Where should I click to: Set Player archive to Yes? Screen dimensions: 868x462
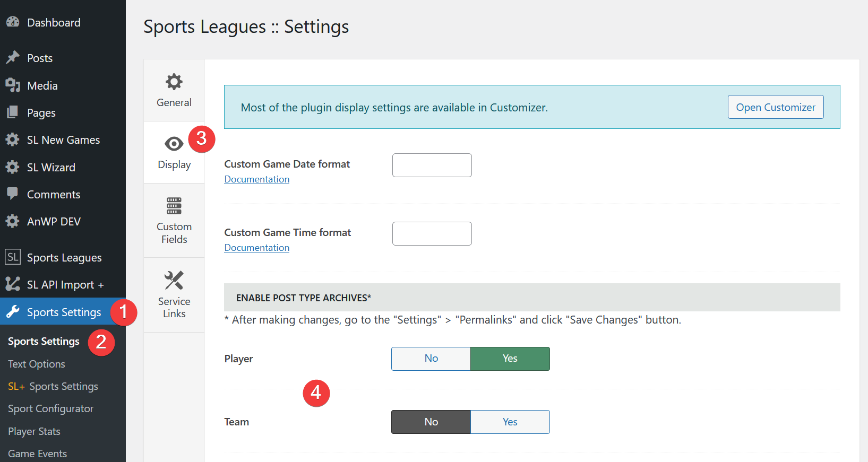tap(510, 359)
